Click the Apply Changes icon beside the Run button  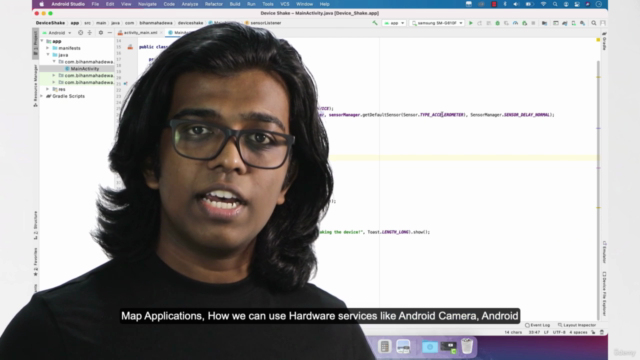pos(480,23)
